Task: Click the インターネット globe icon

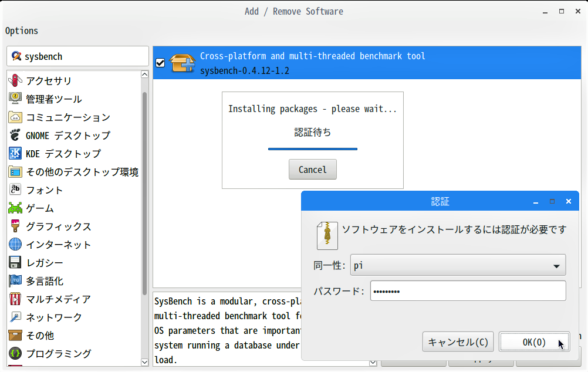Action: pyautogui.click(x=16, y=244)
